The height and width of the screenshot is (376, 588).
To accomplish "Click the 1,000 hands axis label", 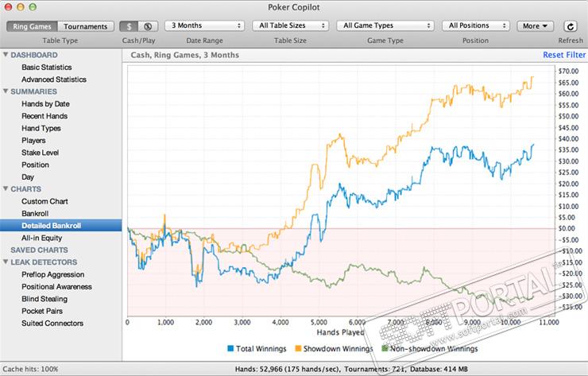I will (x=165, y=322).
